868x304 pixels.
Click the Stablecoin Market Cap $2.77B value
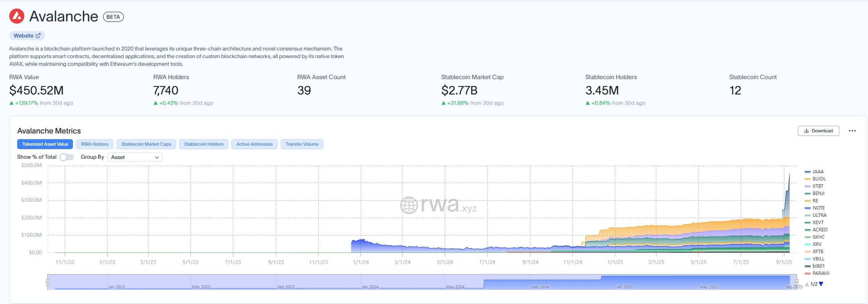(459, 90)
